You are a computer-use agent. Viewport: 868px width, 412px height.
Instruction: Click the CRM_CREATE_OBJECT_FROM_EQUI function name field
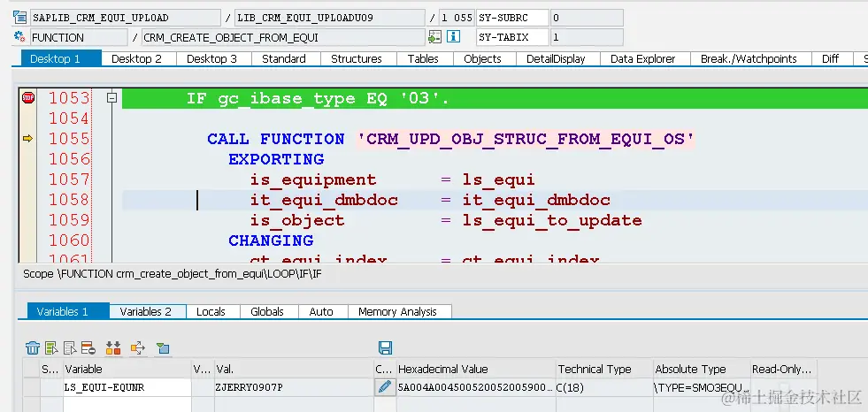coord(283,37)
